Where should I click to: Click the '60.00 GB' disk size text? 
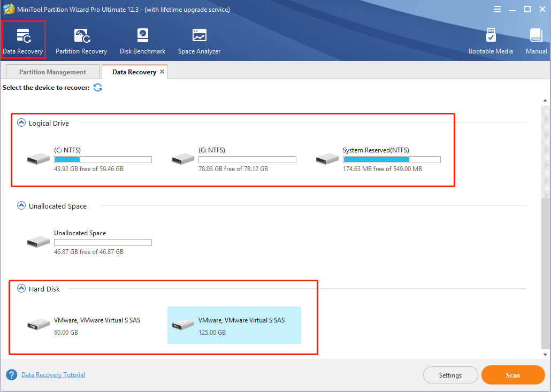[66, 332]
